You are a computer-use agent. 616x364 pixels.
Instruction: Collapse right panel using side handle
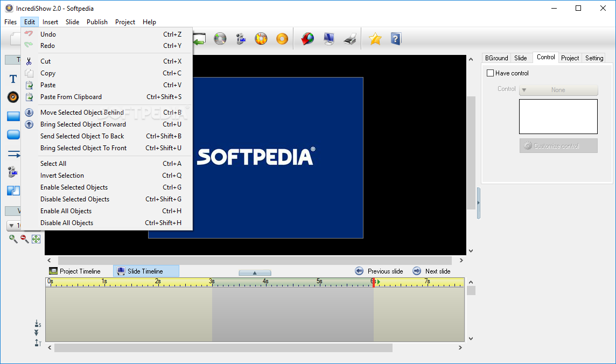[x=479, y=203]
